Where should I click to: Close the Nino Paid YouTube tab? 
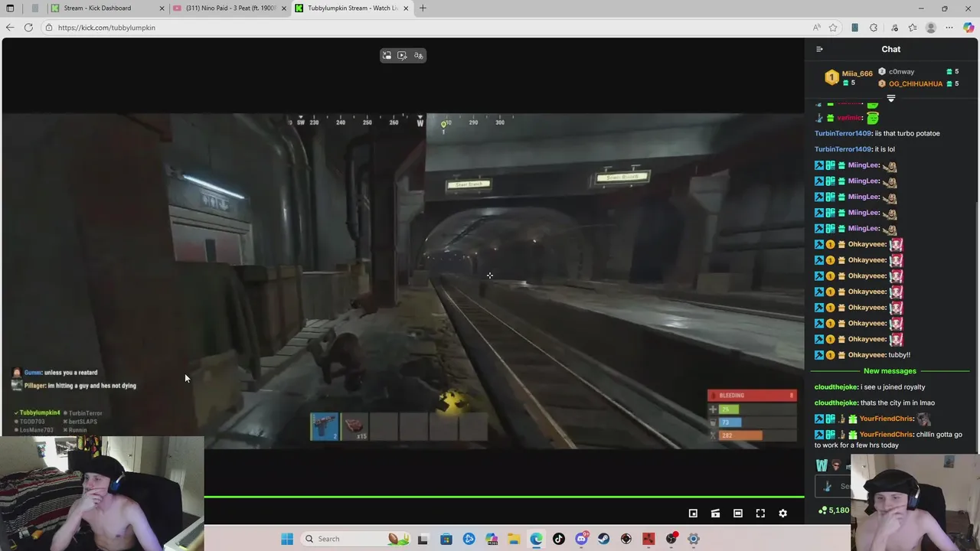pos(283,8)
